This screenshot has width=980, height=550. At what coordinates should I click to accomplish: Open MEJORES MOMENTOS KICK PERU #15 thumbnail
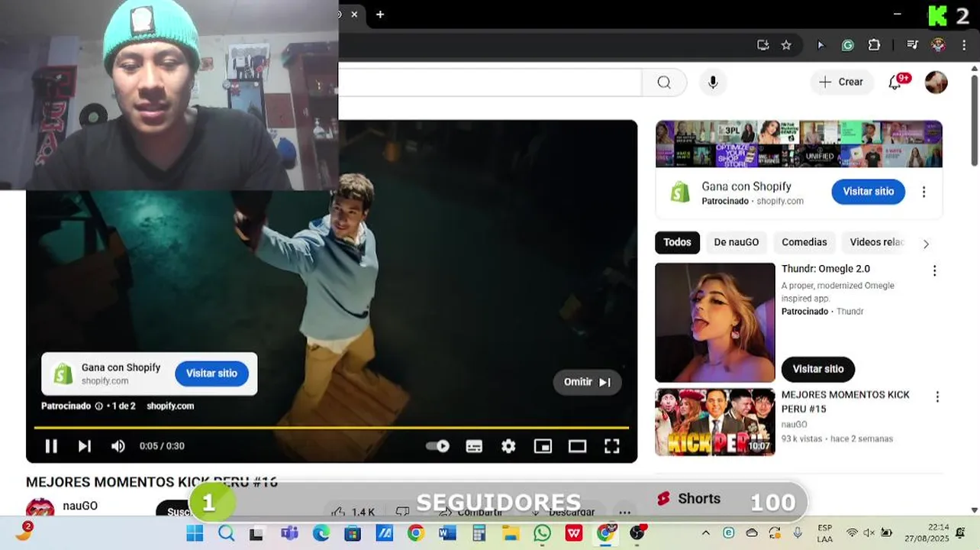point(715,422)
